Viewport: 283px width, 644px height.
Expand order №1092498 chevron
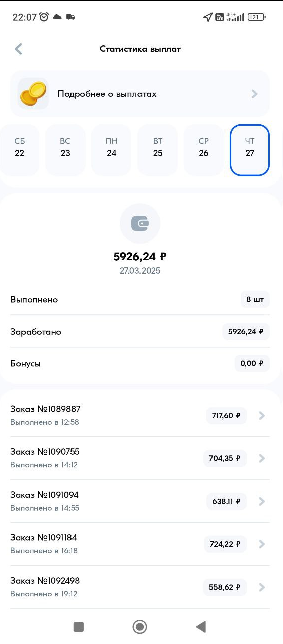tap(261, 587)
